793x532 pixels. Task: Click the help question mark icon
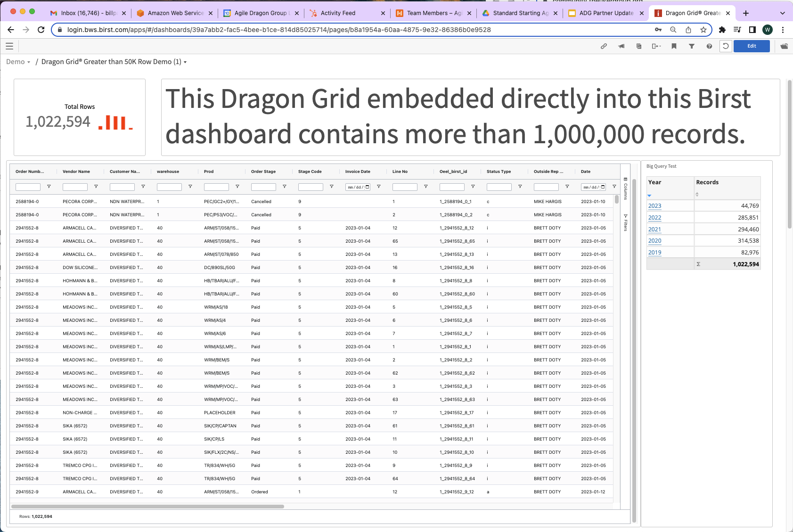[709, 46]
